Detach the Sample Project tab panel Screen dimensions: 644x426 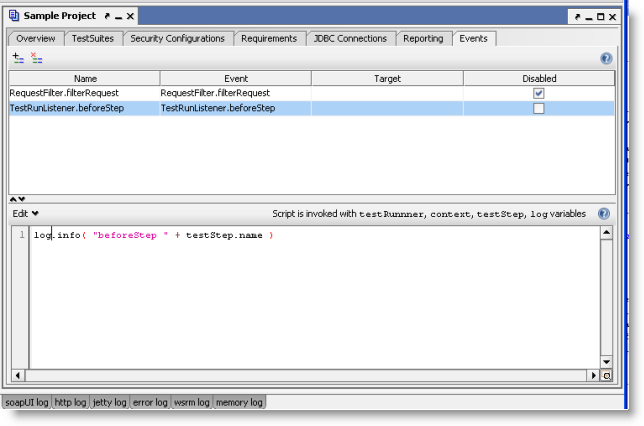point(107,16)
